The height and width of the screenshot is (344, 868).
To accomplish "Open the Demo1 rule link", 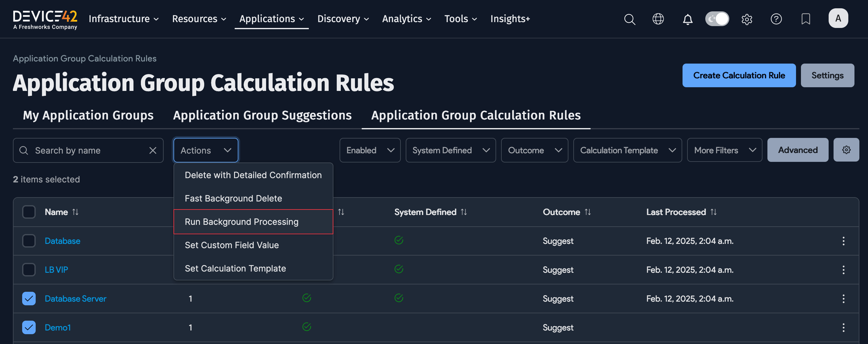I will (x=58, y=327).
